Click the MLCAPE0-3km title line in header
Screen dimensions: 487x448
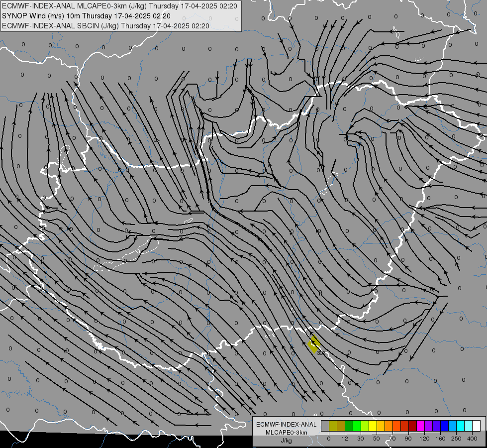119,6
